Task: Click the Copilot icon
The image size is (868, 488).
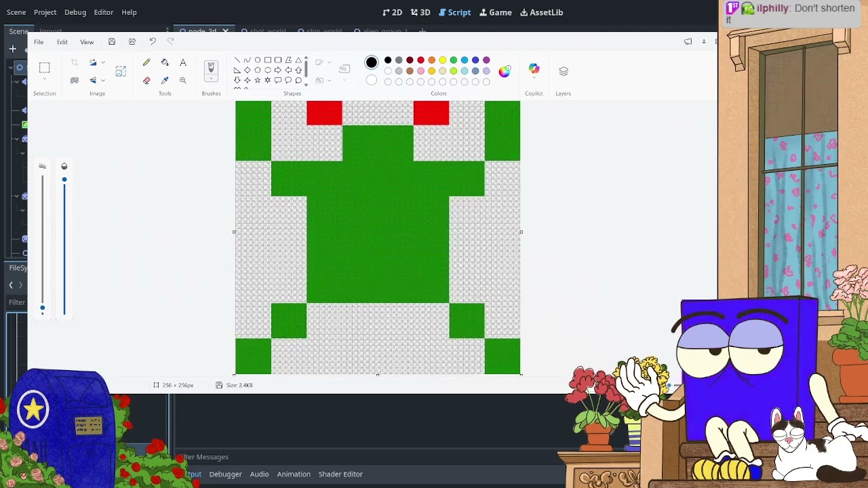Action: point(534,68)
